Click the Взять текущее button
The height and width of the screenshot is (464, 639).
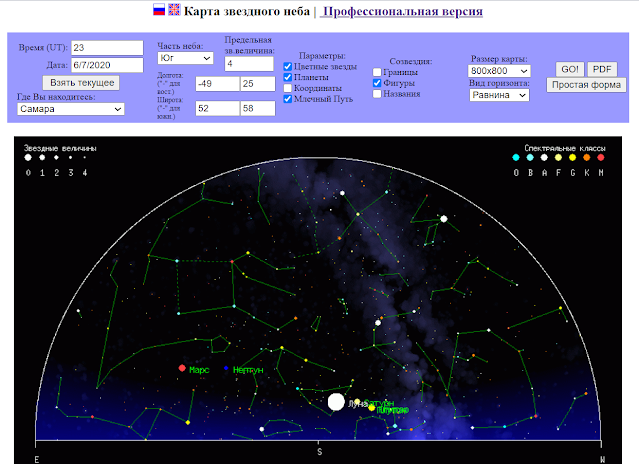tap(81, 83)
